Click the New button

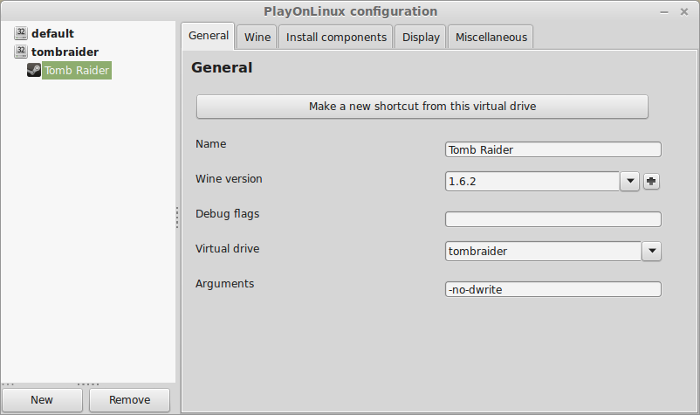click(x=42, y=400)
